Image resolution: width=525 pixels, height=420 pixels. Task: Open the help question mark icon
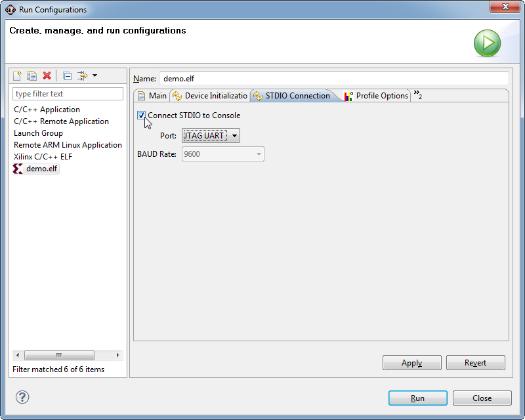[x=22, y=397]
